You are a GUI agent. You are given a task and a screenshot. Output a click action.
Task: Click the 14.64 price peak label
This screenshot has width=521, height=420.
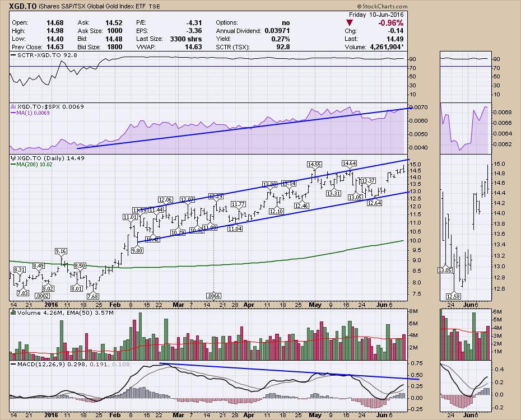[349, 163]
